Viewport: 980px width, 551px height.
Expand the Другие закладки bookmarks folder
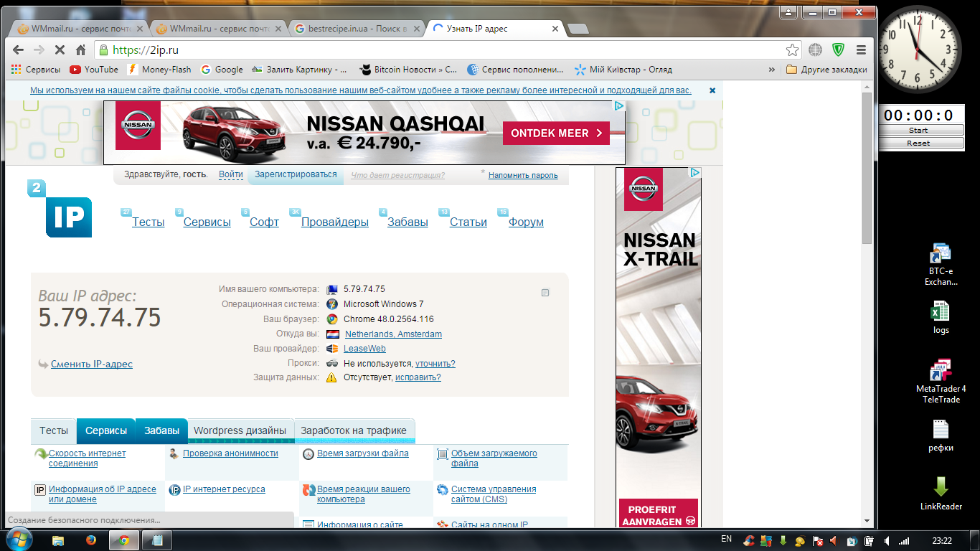coord(826,70)
